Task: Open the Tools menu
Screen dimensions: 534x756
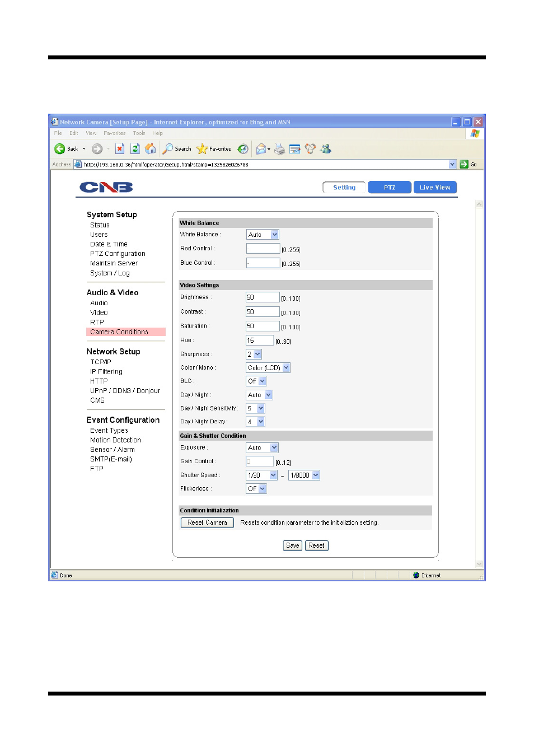Action: [x=139, y=133]
